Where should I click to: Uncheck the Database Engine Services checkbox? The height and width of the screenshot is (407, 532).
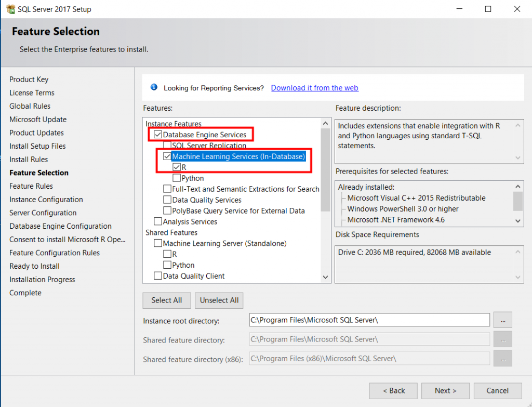pos(158,135)
